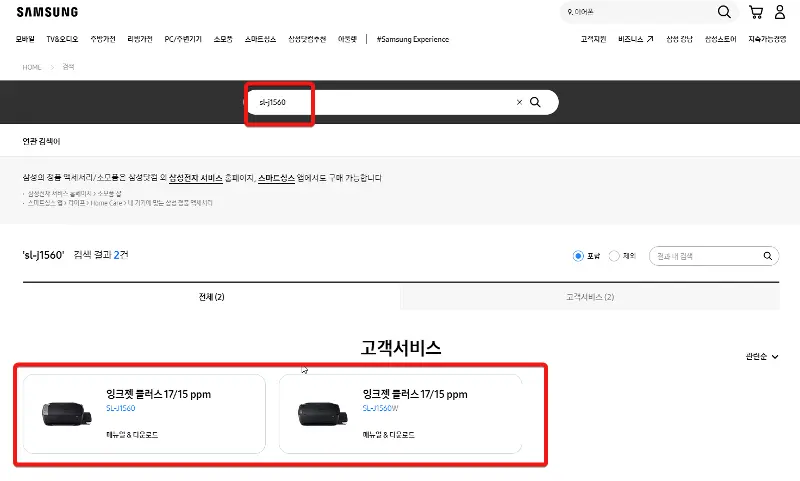The image size is (800, 481).
Task: Click the magnifier in the 결과 내 검색 field
Action: (767, 256)
